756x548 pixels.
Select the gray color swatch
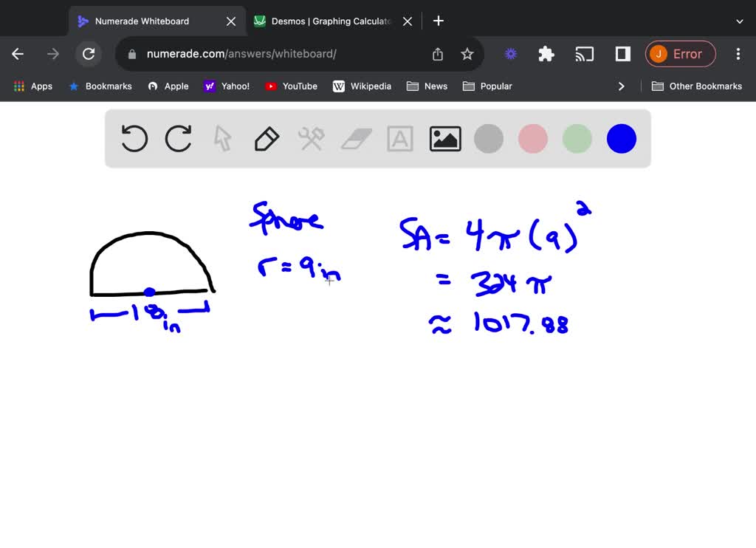(488, 138)
